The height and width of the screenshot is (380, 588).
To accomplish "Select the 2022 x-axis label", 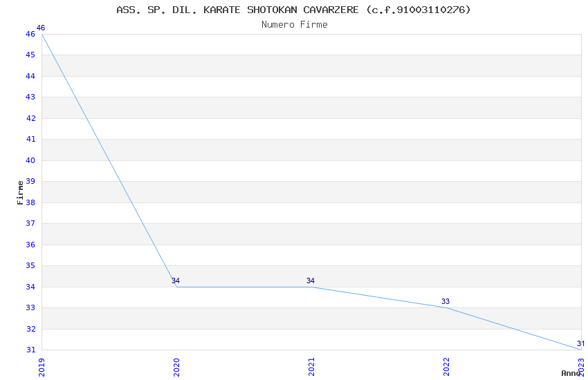I will (446, 368).
